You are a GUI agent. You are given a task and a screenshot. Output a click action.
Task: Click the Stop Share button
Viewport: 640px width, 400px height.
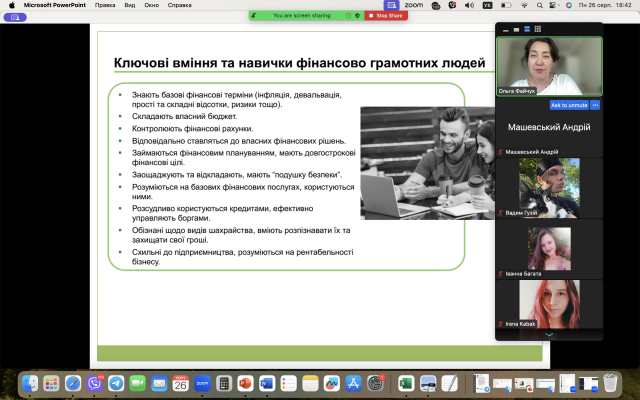[386, 16]
